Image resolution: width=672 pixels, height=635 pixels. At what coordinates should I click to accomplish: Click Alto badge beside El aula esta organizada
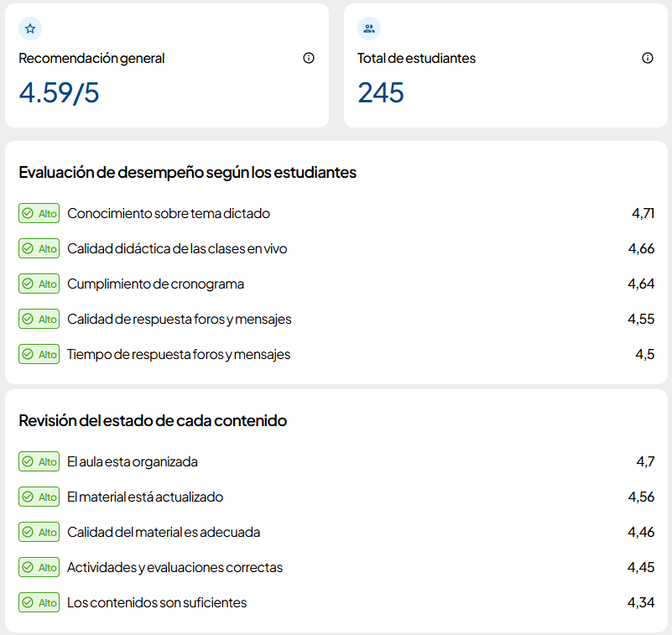(39, 461)
